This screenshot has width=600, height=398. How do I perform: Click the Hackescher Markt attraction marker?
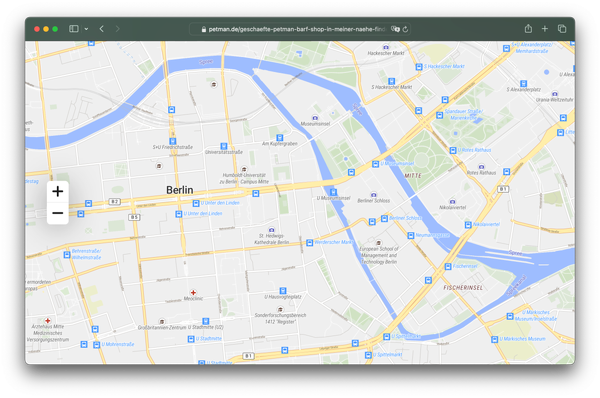pos(386,47)
